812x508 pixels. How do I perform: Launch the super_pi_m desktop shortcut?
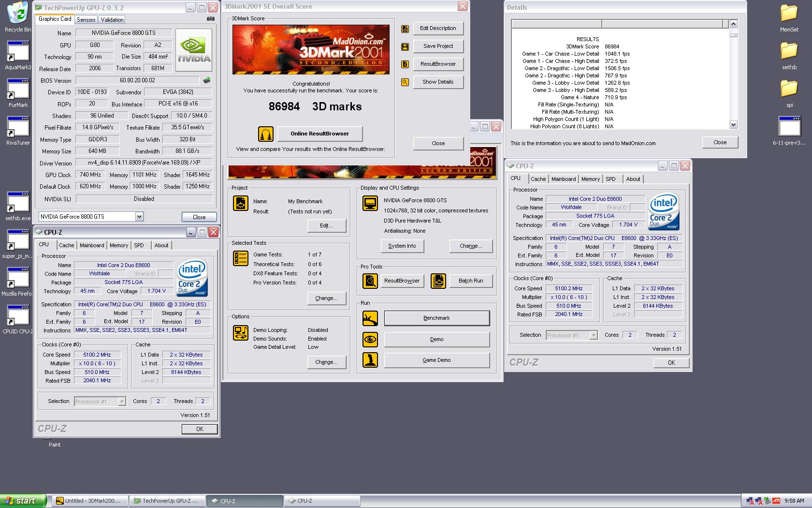(18, 243)
